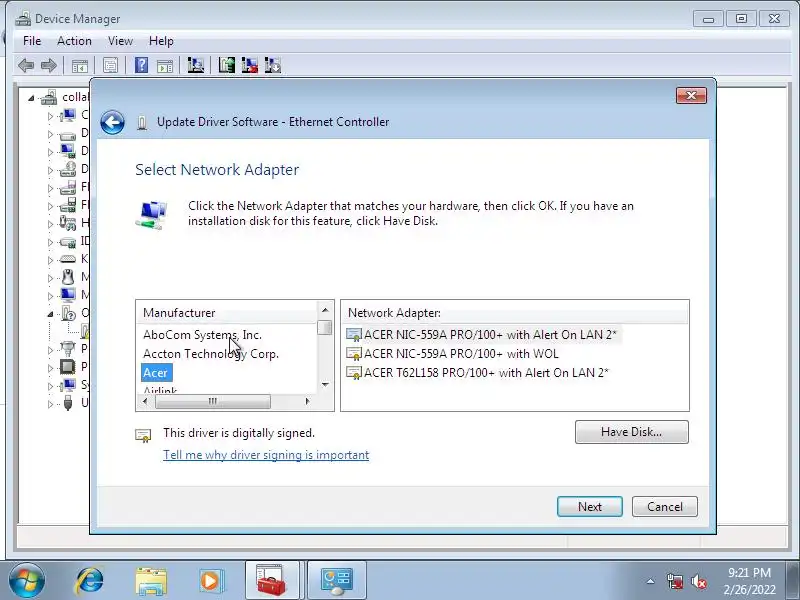Click the Disable device toolbar icon
The width and height of the screenshot is (800, 600).
(273, 65)
